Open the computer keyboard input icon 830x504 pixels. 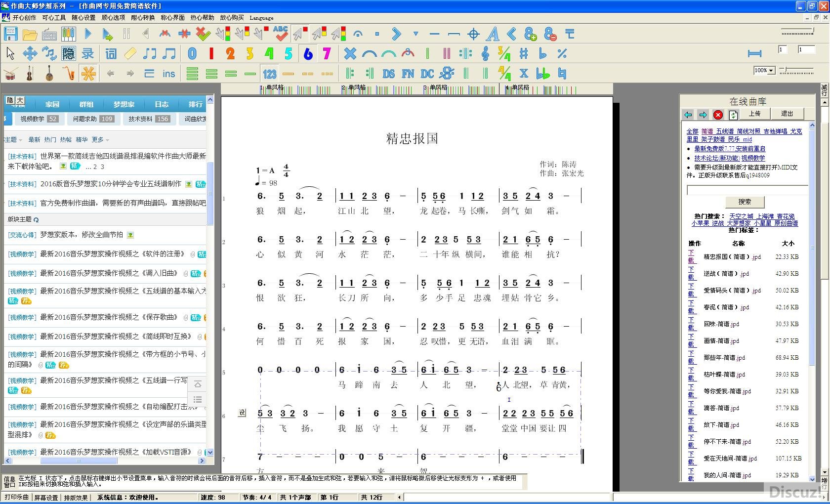49,34
